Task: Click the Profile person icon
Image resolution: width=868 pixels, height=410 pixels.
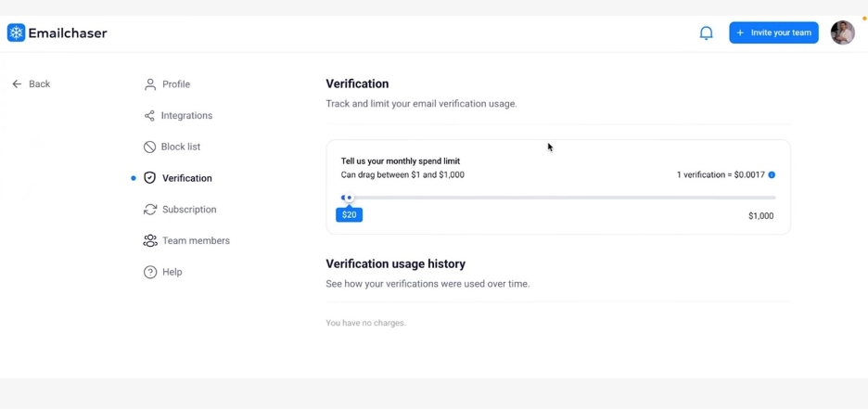Action: click(150, 84)
